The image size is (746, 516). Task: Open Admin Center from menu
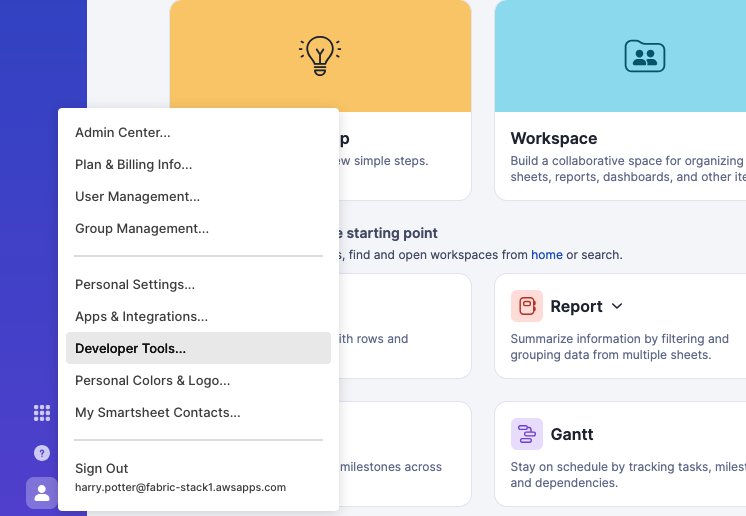[198, 132]
